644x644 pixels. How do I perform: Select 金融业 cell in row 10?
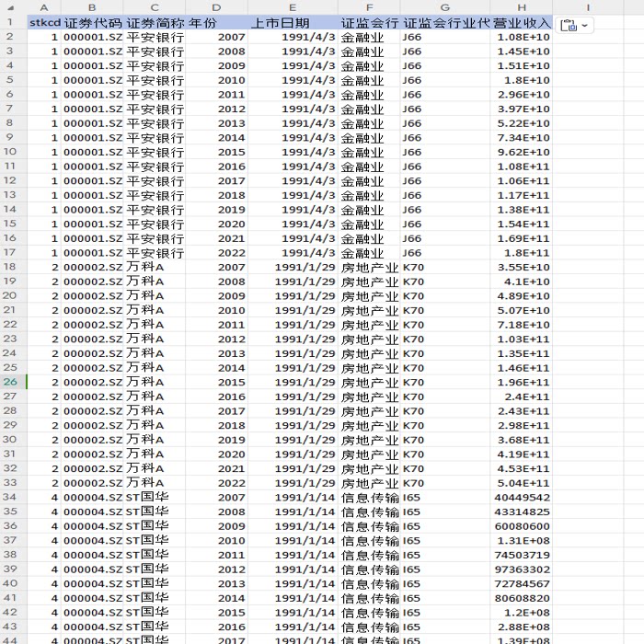tap(369, 152)
